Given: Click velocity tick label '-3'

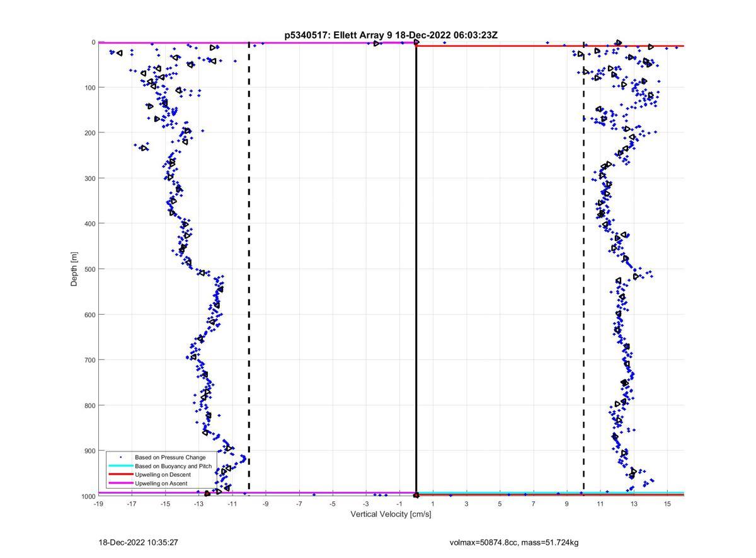Looking at the screenshot, I should 366,504.
